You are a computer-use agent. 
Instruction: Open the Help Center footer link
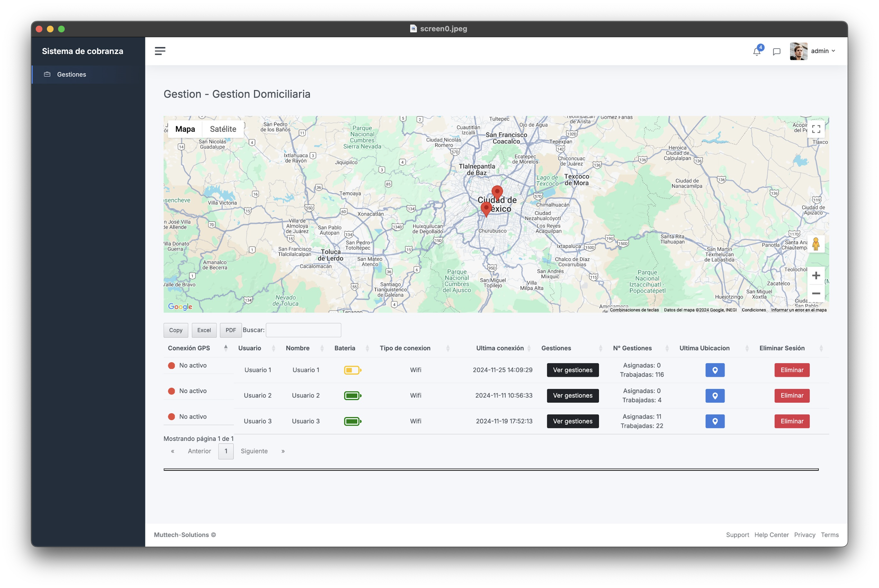771,535
